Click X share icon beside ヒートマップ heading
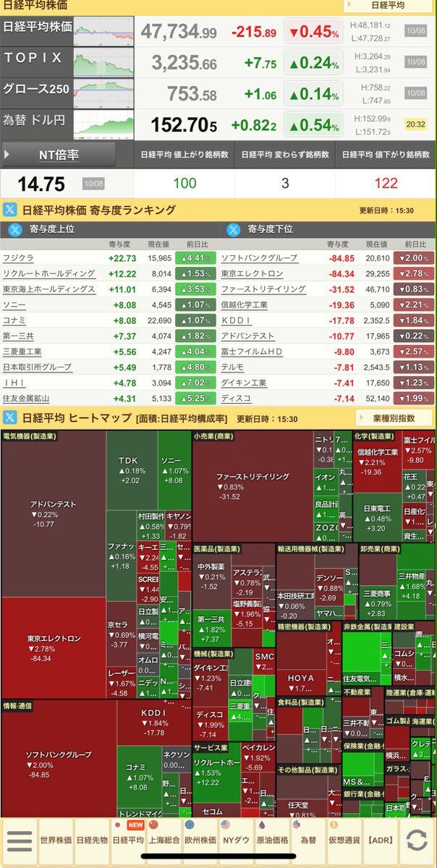Viewport: 437px width, 868px height. point(11,417)
